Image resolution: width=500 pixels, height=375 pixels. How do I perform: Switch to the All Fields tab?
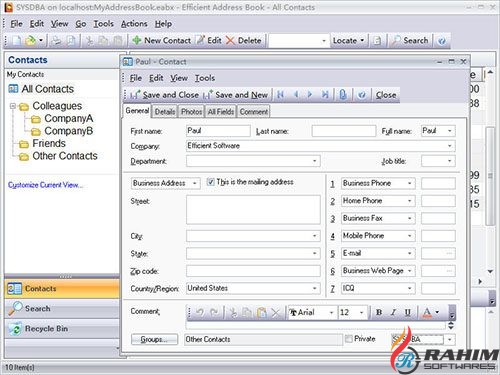(221, 112)
